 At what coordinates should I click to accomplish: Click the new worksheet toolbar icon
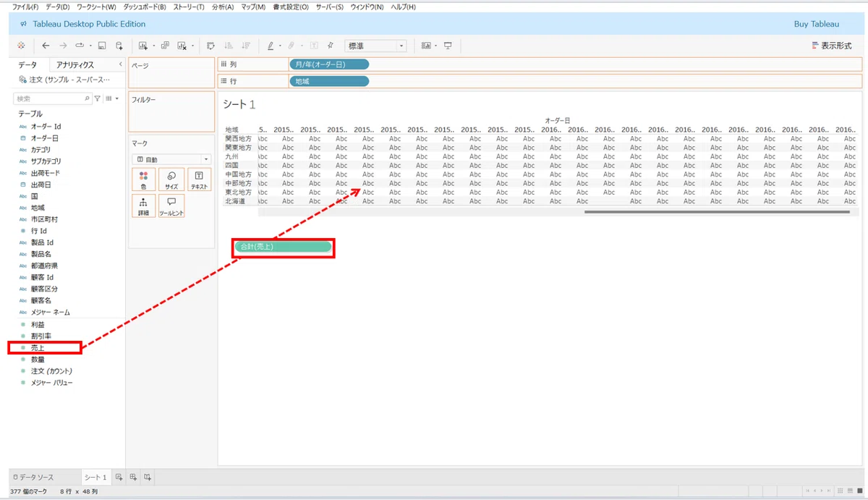(143, 46)
